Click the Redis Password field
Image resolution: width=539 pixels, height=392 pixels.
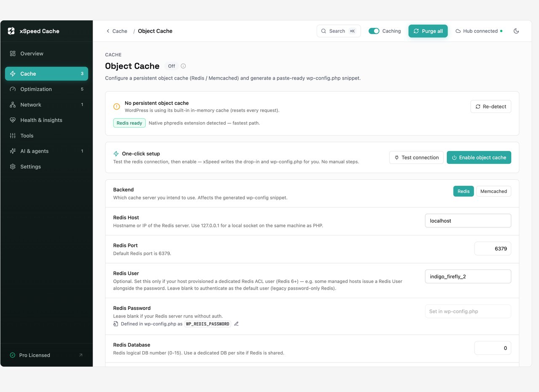pyautogui.click(x=468, y=312)
